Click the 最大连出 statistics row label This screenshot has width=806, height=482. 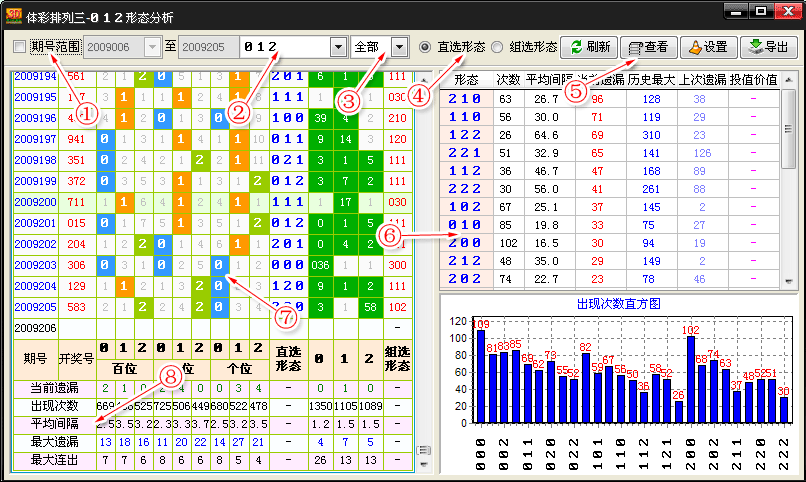pyautogui.click(x=54, y=460)
